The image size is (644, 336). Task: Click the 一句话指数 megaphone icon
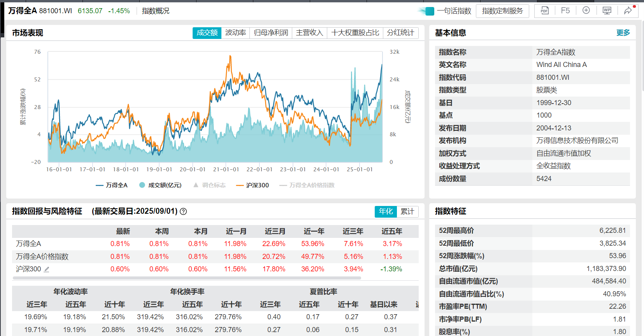click(427, 11)
